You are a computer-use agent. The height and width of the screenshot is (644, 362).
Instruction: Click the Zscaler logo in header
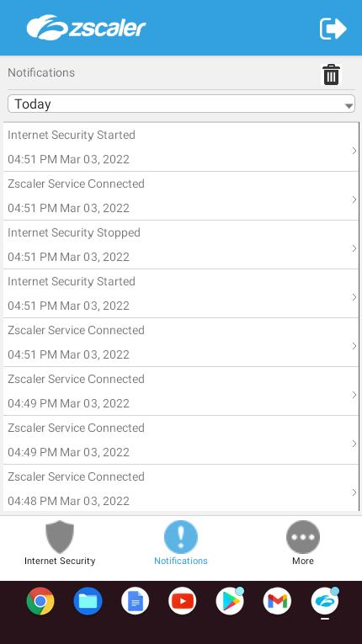86,28
